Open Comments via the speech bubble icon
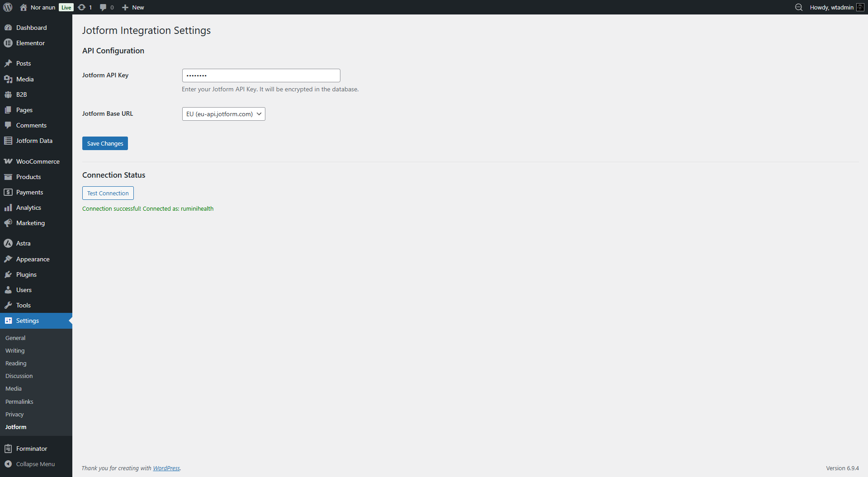 click(x=104, y=7)
